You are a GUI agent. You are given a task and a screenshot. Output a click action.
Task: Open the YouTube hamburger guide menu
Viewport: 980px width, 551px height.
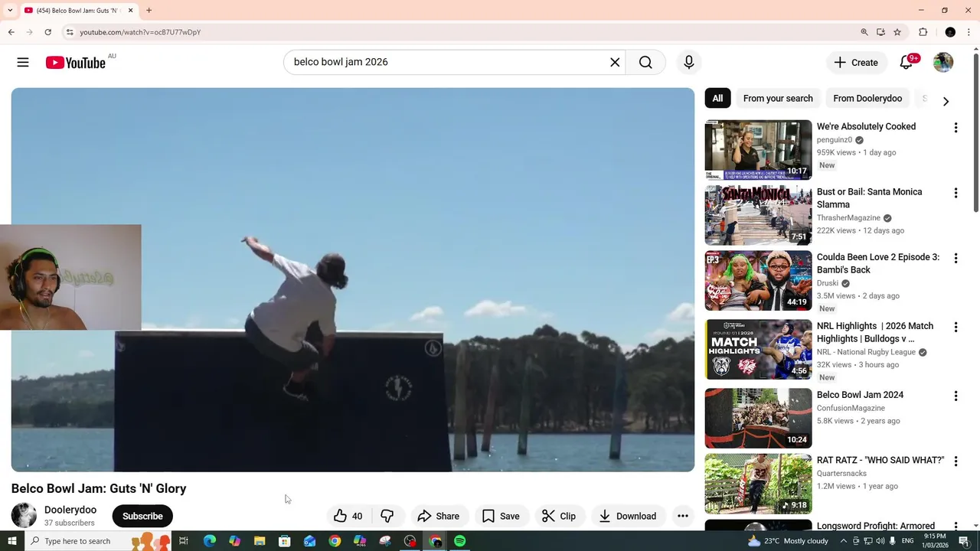pos(23,63)
